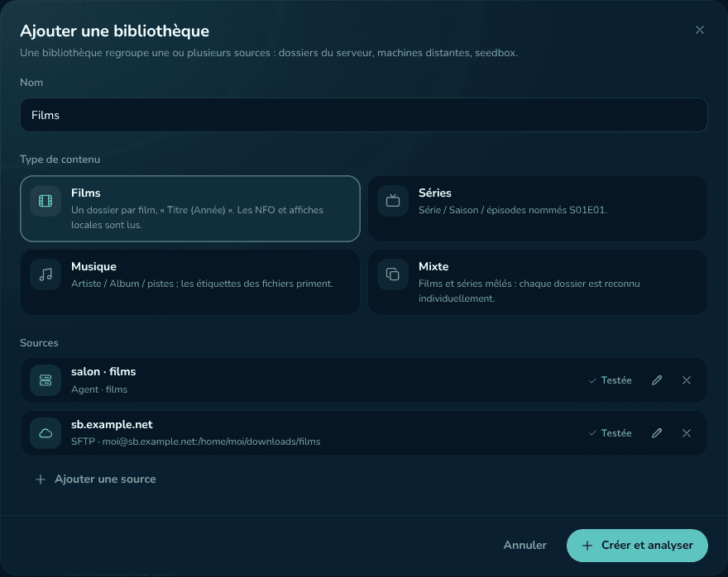
Task: Click the stacked squares icon in Mixte card
Action: pos(393,274)
